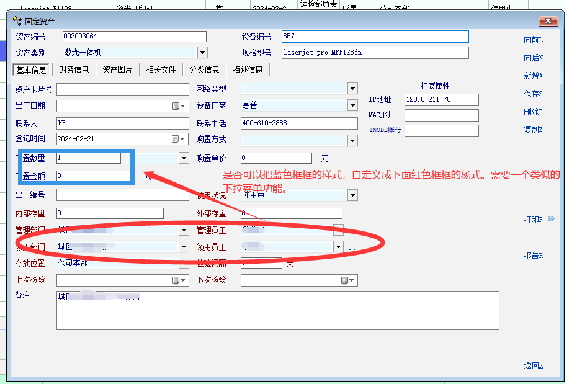Switch to the 资产图片 tab
The height and width of the screenshot is (392, 577).
pyautogui.click(x=117, y=70)
